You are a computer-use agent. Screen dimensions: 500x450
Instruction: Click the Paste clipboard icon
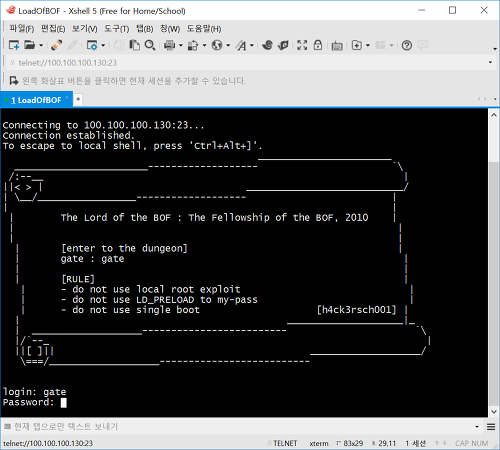point(134,45)
